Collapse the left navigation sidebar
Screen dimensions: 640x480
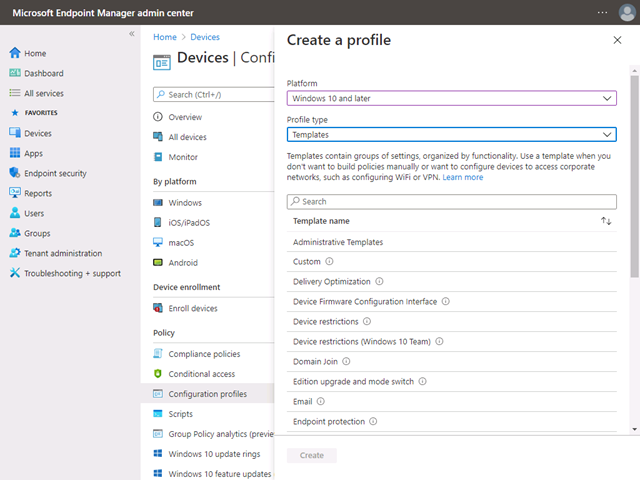pyautogui.click(x=131, y=34)
